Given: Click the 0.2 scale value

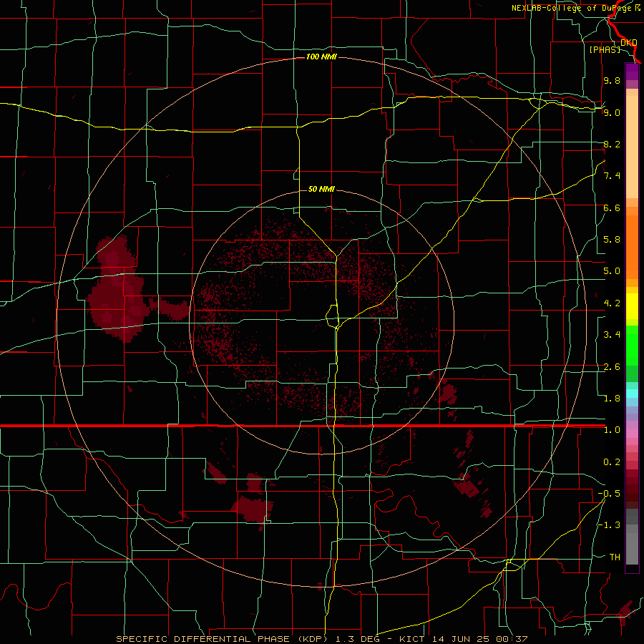Looking at the screenshot, I should pos(612,462).
